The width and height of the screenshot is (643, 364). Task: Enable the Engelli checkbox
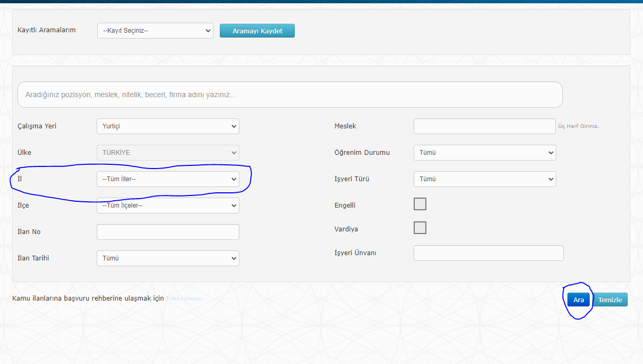[x=420, y=204]
